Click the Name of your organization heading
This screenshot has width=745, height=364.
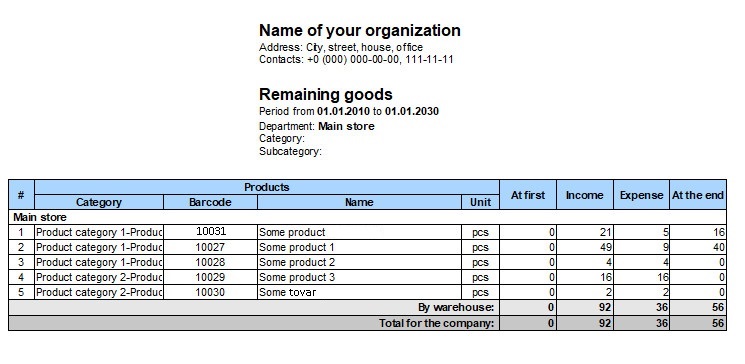(x=360, y=30)
